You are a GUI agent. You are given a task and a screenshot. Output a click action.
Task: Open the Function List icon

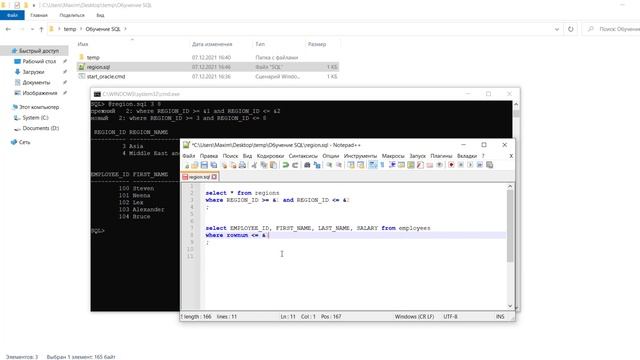[420, 165]
